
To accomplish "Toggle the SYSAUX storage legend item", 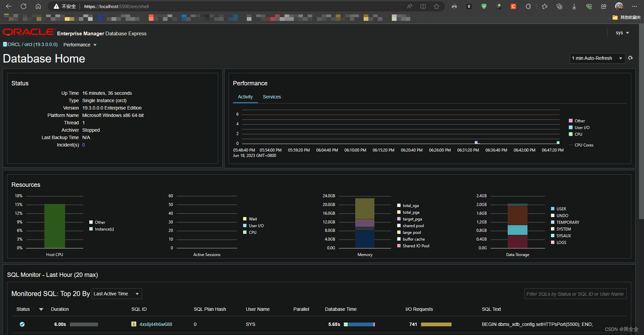I will 561,236.
